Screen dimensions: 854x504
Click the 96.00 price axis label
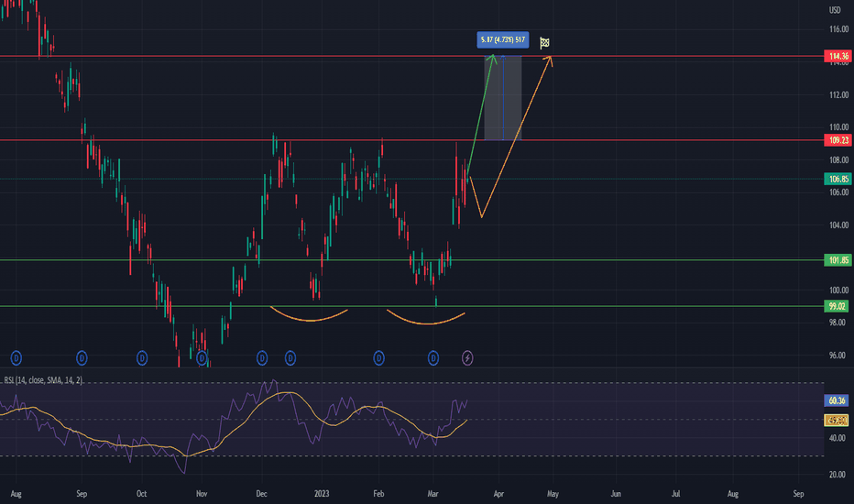pyautogui.click(x=838, y=356)
